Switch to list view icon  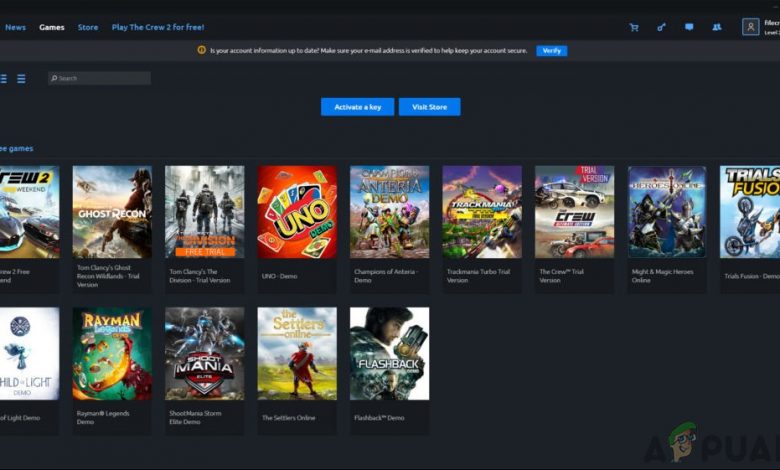click(x=21, y=79)
